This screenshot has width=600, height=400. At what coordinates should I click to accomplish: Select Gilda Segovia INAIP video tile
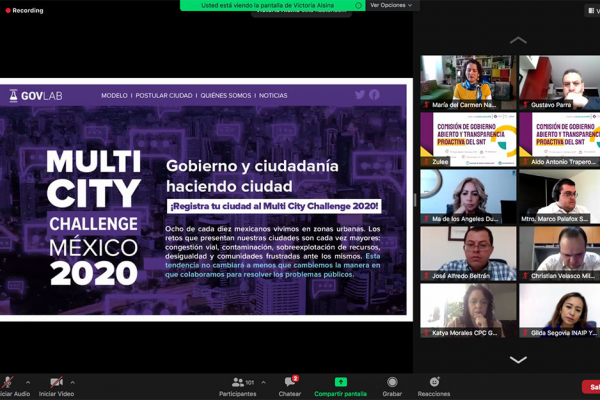click(559, 310)
